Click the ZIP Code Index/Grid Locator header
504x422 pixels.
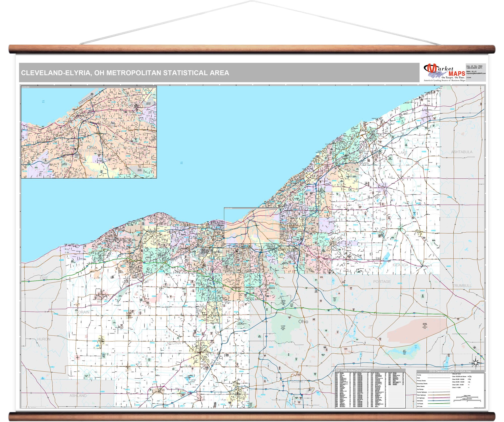click(x=353, y=370)
